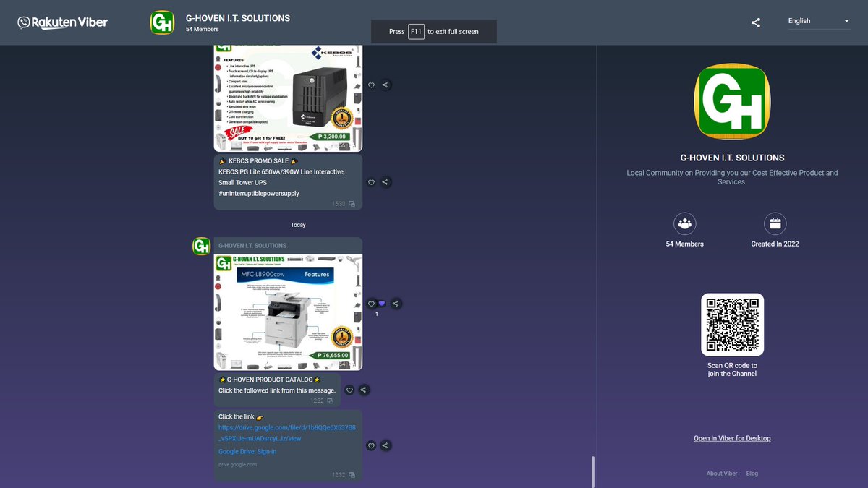Click the #uninterruptiblepowersupply hashtag
Image resolution: width=868 pixels, height=488 pixels.
tap(259, 194)
